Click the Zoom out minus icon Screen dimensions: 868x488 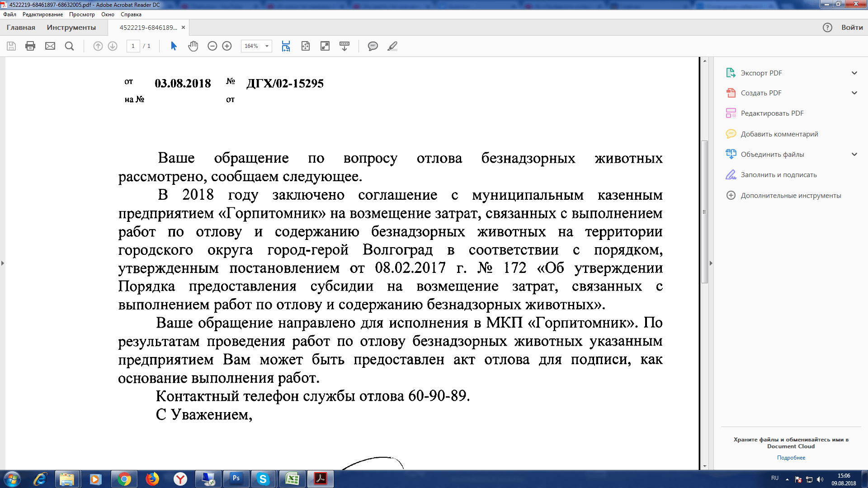pyautogui.click(x=212, y=46)
